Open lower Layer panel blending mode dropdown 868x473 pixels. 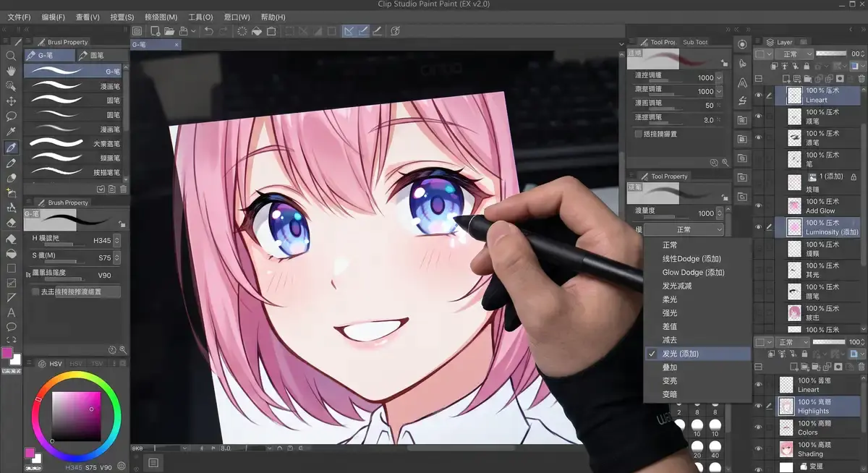click(793, 342)
